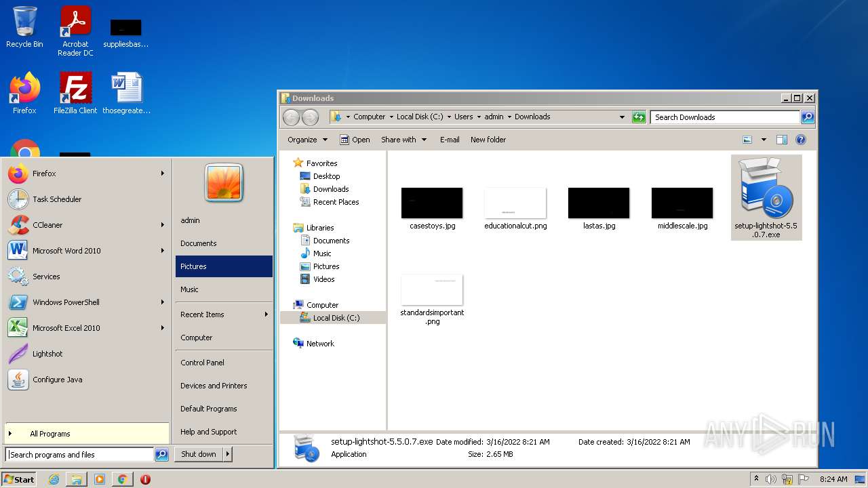
Task: Open Chrome from the taskbar
Action: [122, 479]
